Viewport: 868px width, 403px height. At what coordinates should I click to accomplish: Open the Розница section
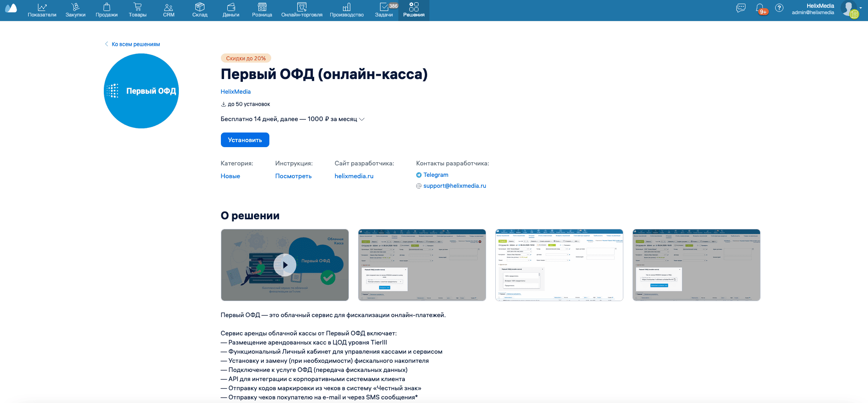pyautogui.click(x=262, y=10)
